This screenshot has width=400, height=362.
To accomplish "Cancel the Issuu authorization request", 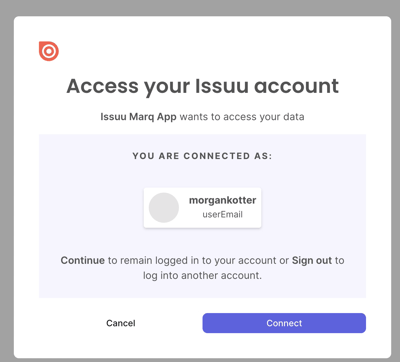I will 121,323.
